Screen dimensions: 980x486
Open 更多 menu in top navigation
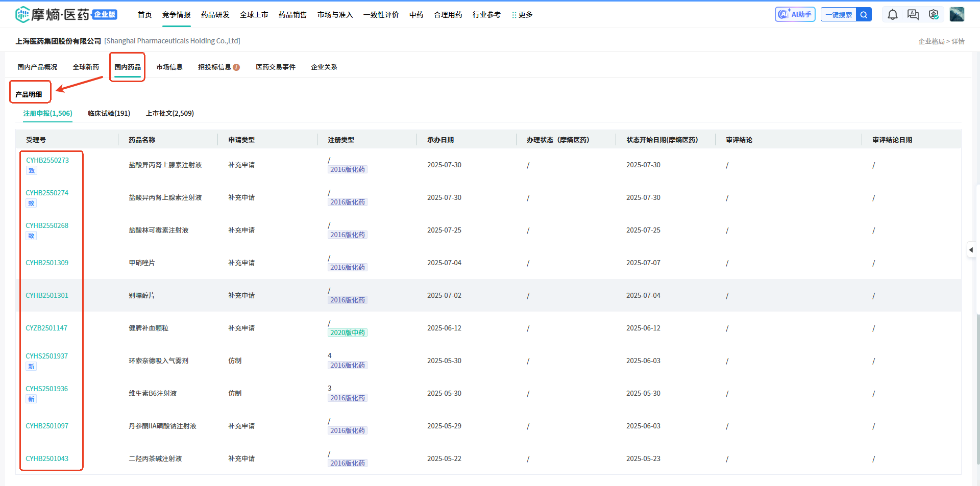click(x=522, y=15)
